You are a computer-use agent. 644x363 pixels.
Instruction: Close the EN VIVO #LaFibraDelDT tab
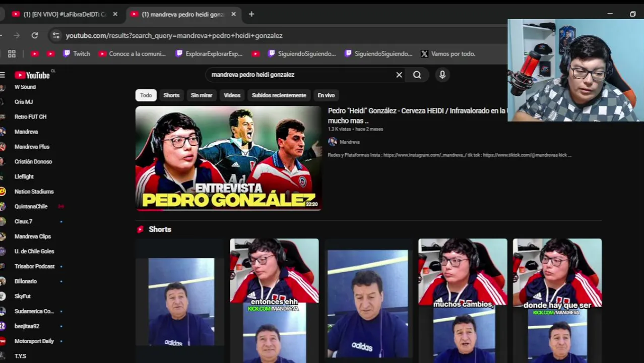coord(115,14)
